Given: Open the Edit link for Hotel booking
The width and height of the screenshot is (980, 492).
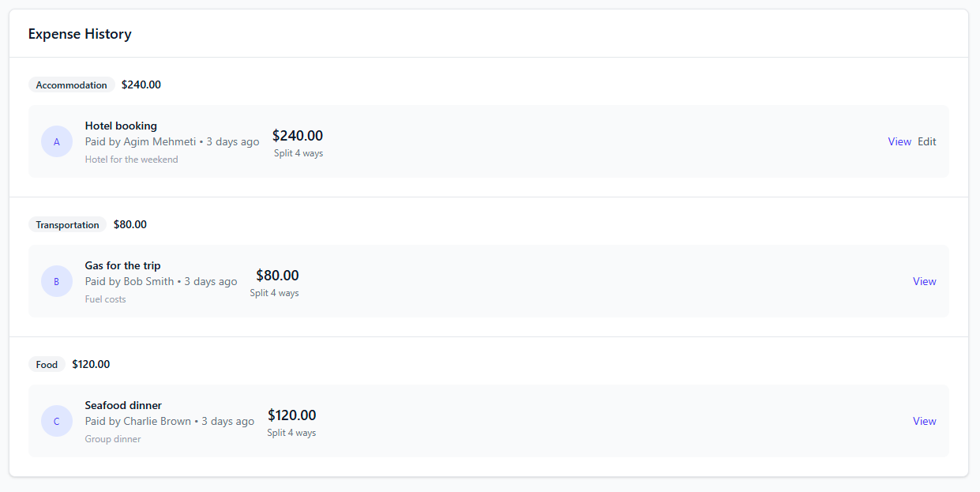Looking at the screenshot, I should tap(926, 141).
